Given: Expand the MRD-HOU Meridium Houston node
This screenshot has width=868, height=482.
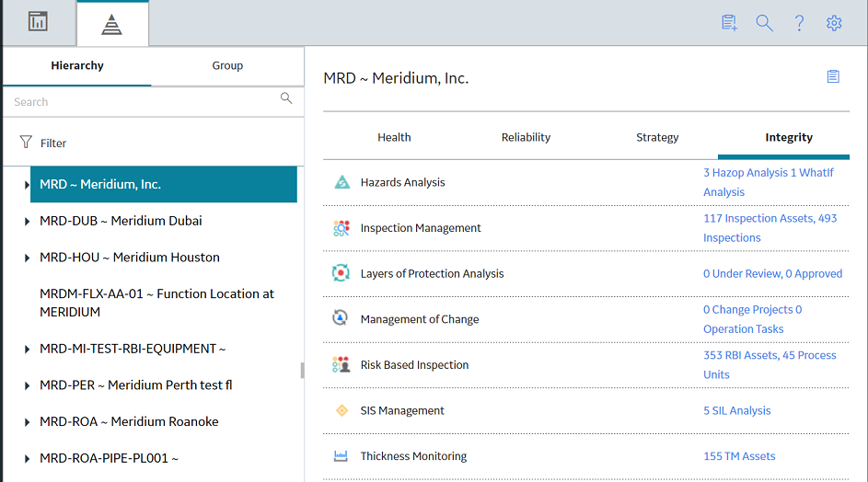Looking at the screenshot, I should (x=27, y=258).
